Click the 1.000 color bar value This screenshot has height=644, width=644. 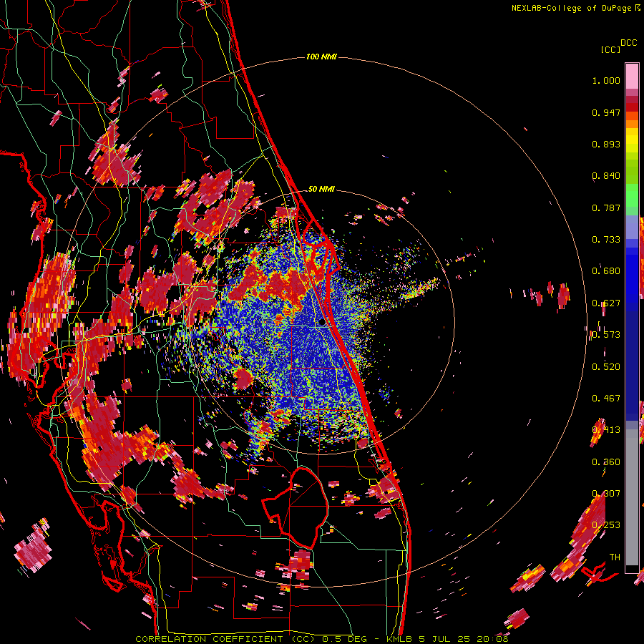[606, 80]
